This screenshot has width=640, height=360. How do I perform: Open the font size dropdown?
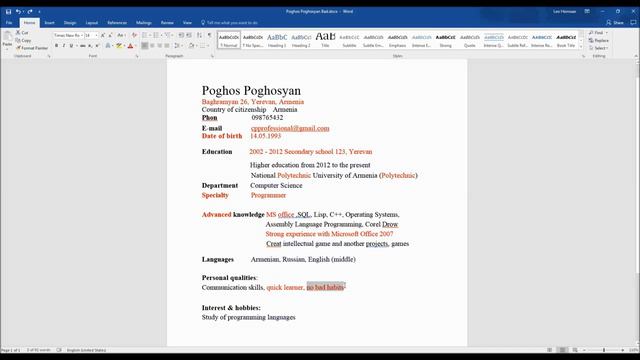[96, 36]
